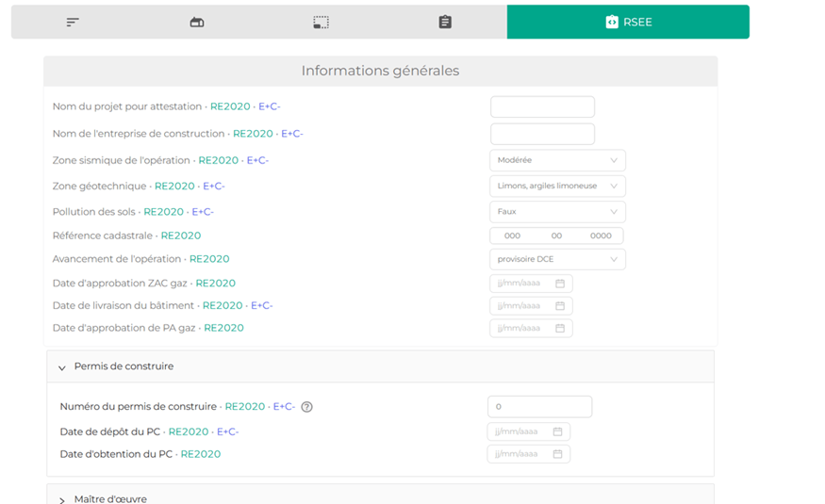This screenshot has height=504, width=825.
Task: Click RE2020 tag on Référence cadastrale row
Action: 181,236
